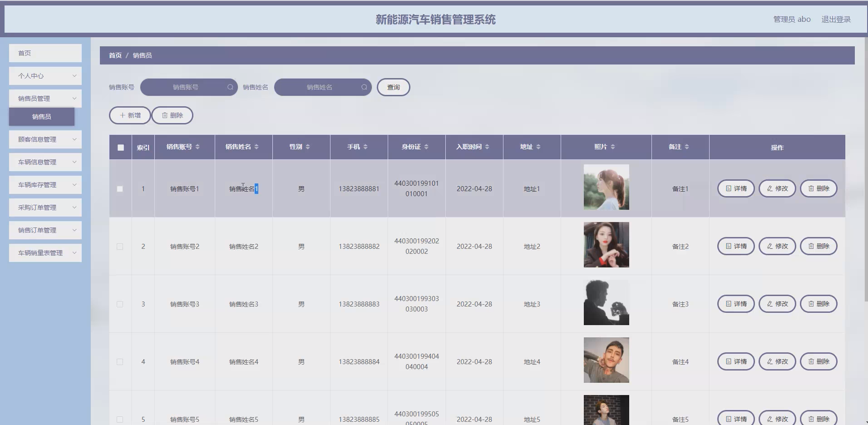Click search icon in 销售姓名 field
This screenshot has width=868, height=425.
click(364, 87)
